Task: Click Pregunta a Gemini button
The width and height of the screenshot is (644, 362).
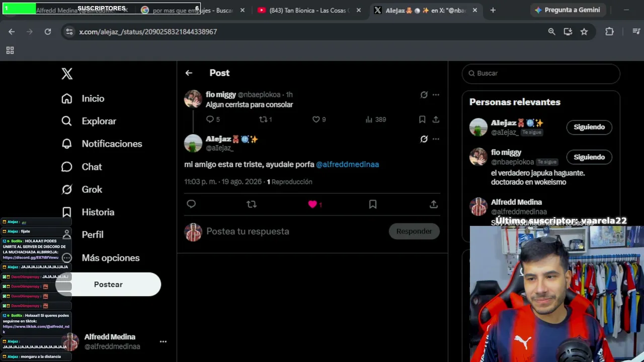Action: (567, 10)
